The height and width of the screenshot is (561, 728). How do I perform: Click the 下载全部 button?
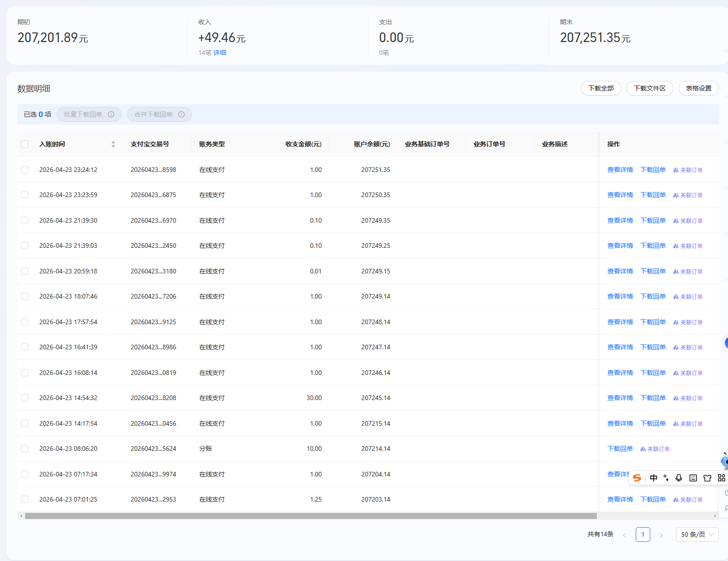pos(600,88)
